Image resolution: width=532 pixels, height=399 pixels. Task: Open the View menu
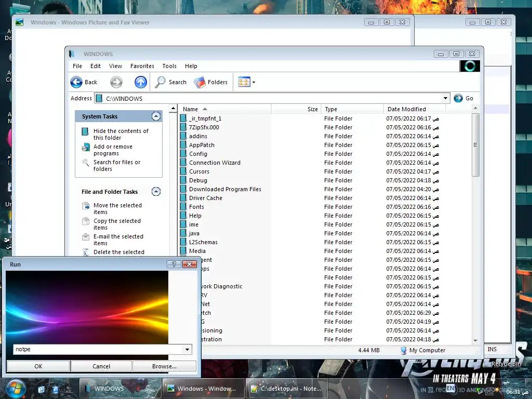point(115,66)
